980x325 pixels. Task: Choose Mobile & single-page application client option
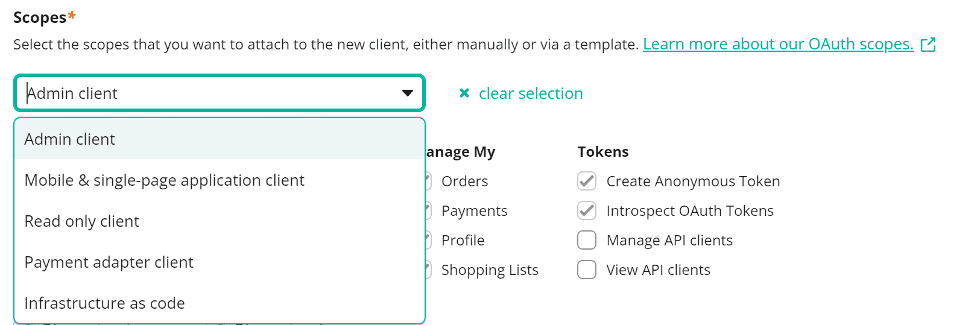point(164,180)
